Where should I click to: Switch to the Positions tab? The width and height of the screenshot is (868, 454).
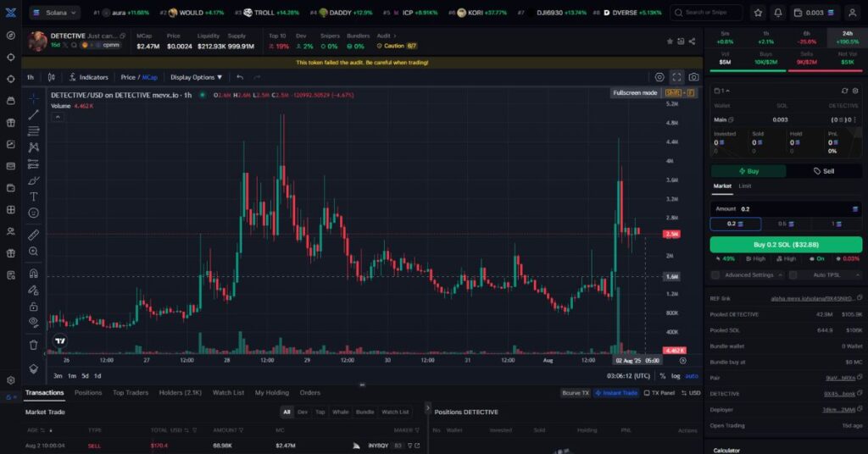(x=88, y=393)
